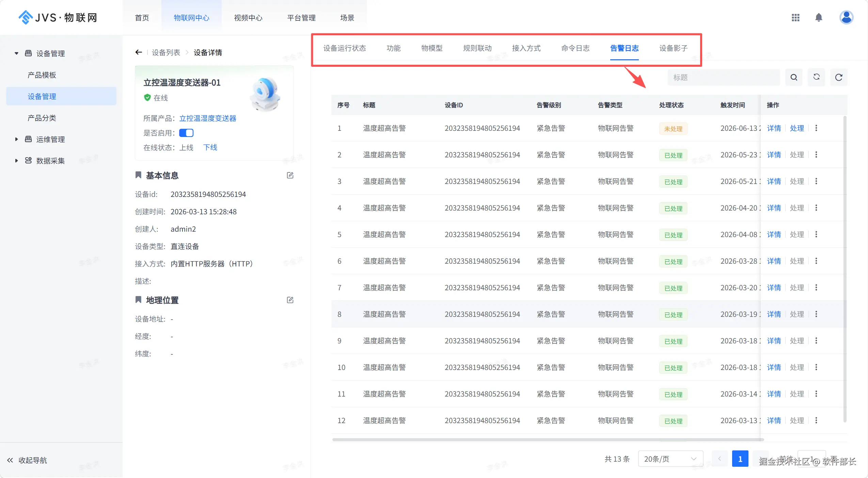
Task: Click the search magnifier button
Action: point(794,77)
